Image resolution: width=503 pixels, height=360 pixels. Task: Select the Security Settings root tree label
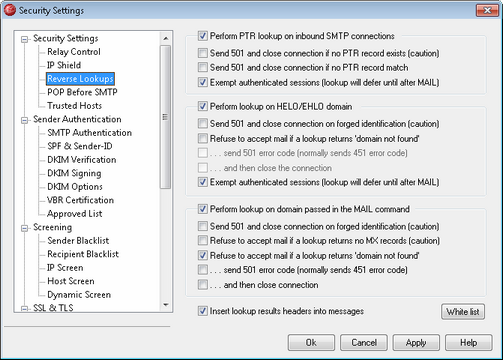coord(65,38)
